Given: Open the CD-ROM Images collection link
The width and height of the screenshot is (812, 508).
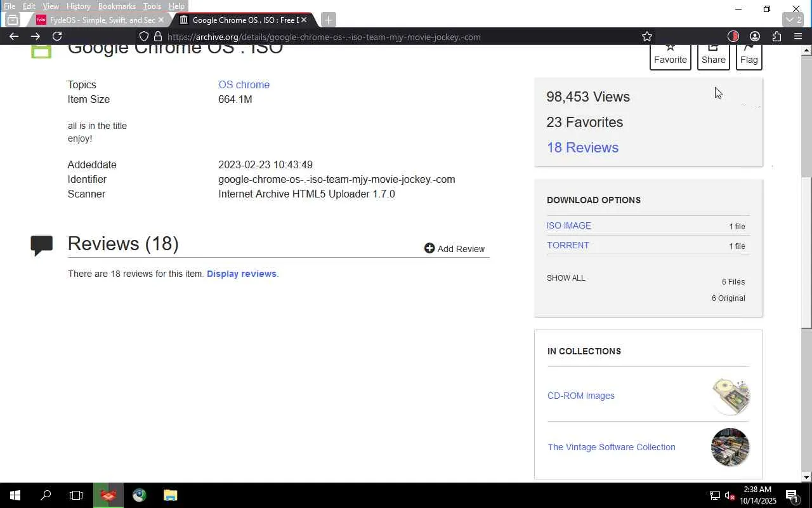Looking at the screenshot, I should pos(581,396).
